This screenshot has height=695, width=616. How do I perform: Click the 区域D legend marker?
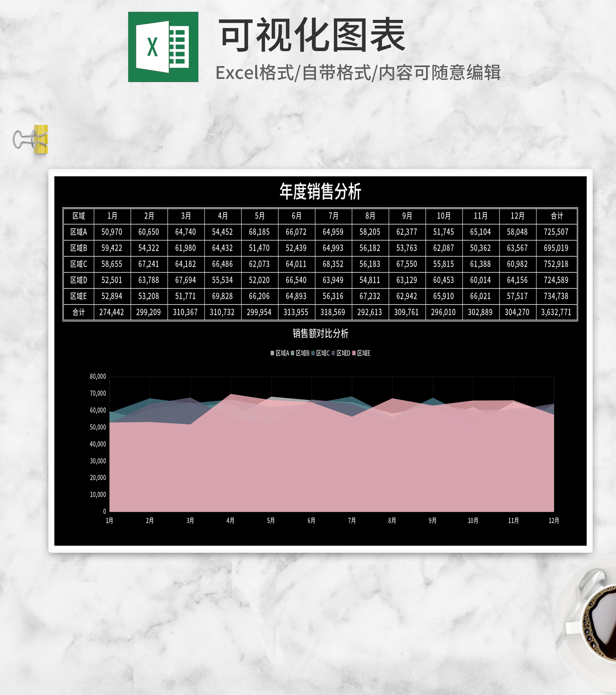click(x=333, y=353)
